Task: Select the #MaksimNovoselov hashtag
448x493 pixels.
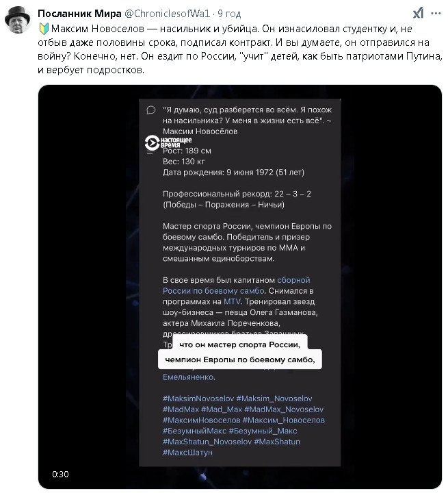Action: click(x=198, y=399)
